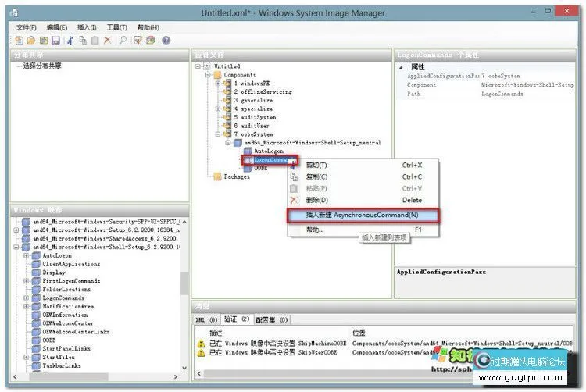This screenshot has height=392, width=586.
Task: Switch to the 配置集 (0) messages tab
Action: 272,320
